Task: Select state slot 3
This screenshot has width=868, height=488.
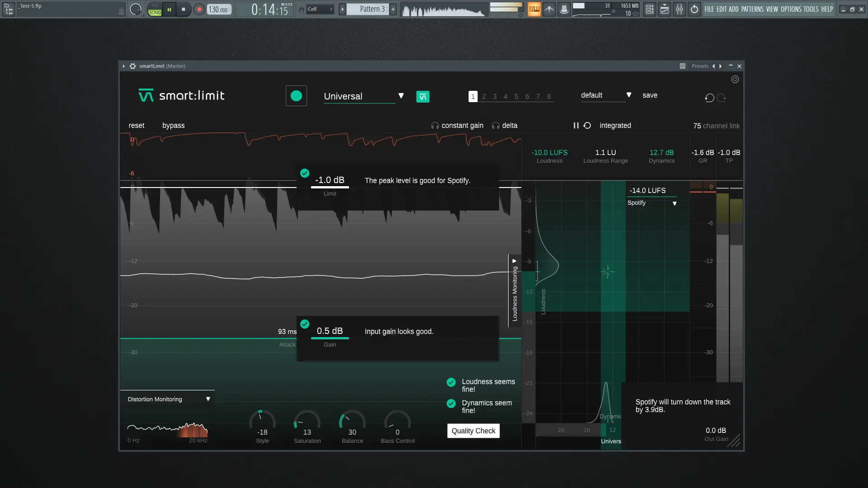Action: pos(495,97)
